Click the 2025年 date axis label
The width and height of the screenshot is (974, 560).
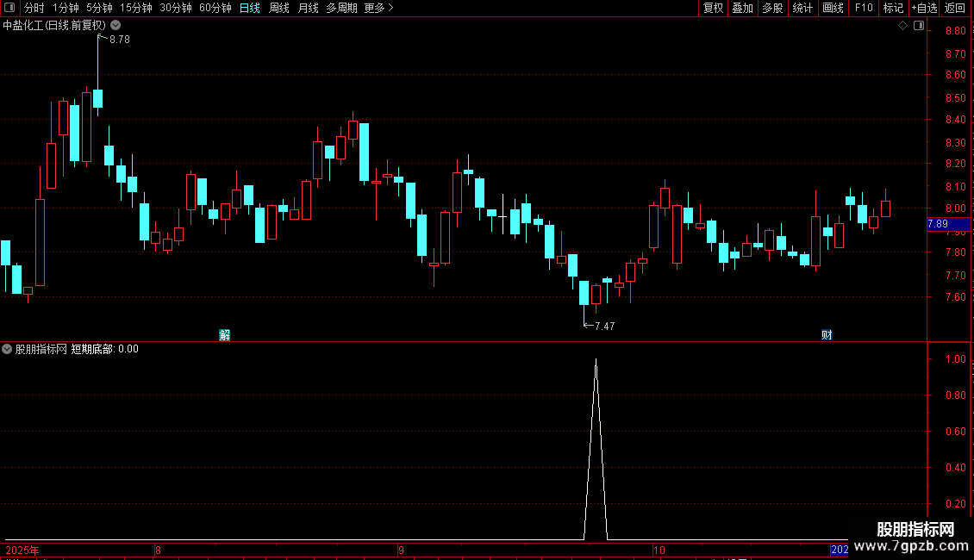click(22, 550)
